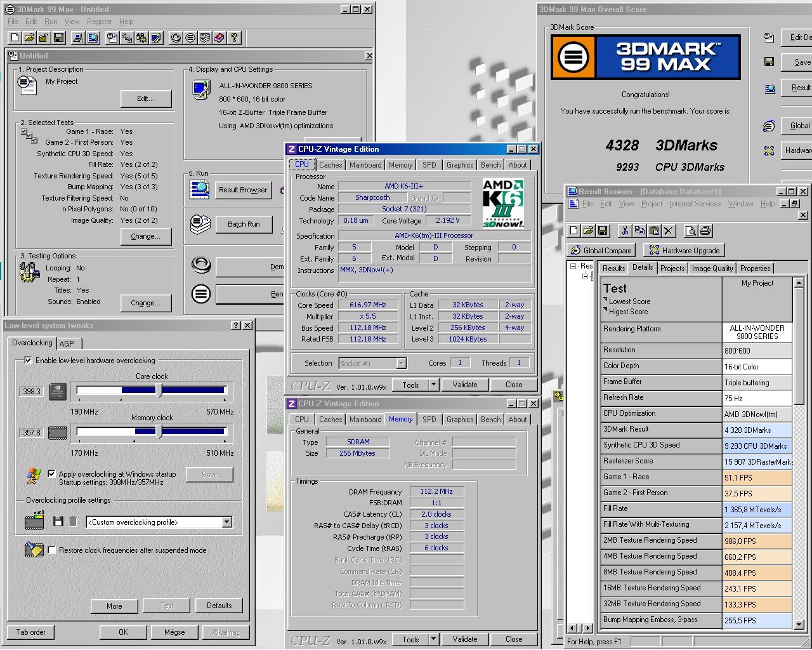The width and height of the screenshot is (812, 650).
Task: Click the run benchmark icon in 3DMark toolbar
Action: [190, 38]
